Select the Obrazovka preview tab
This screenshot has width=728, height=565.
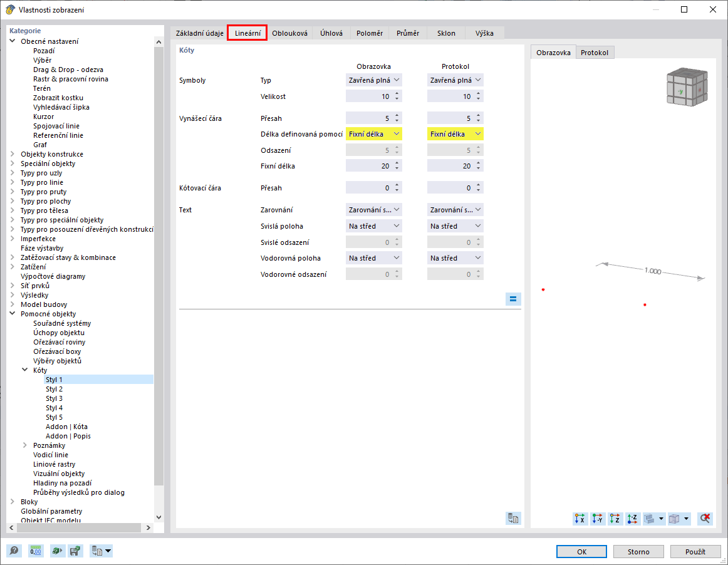click(x=553, y=53)
